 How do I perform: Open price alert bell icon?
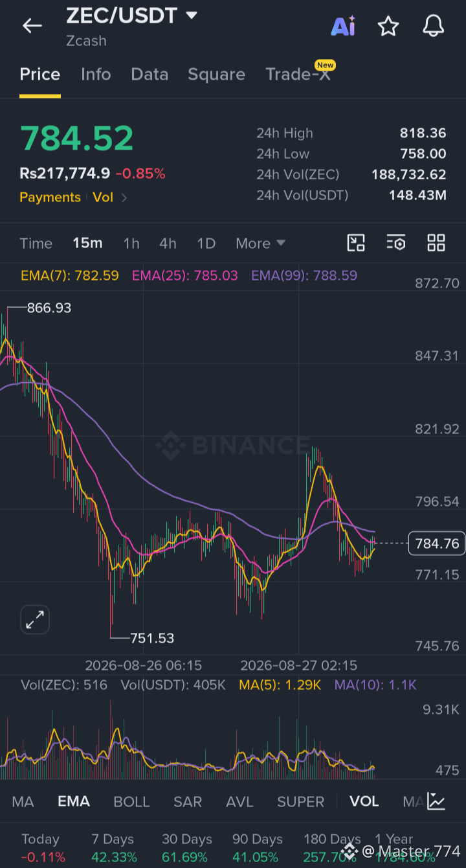[x=434, y=26]
